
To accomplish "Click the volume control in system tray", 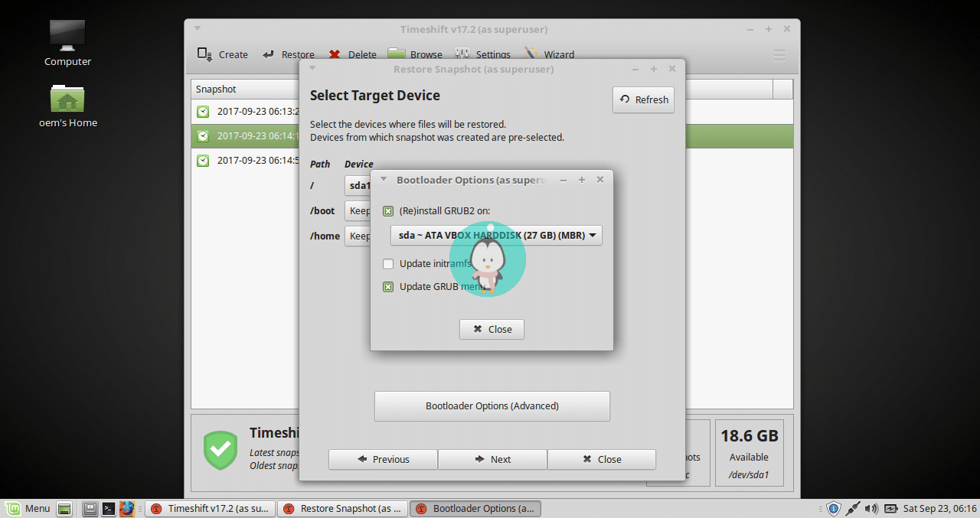I will (x=872, y=508).
